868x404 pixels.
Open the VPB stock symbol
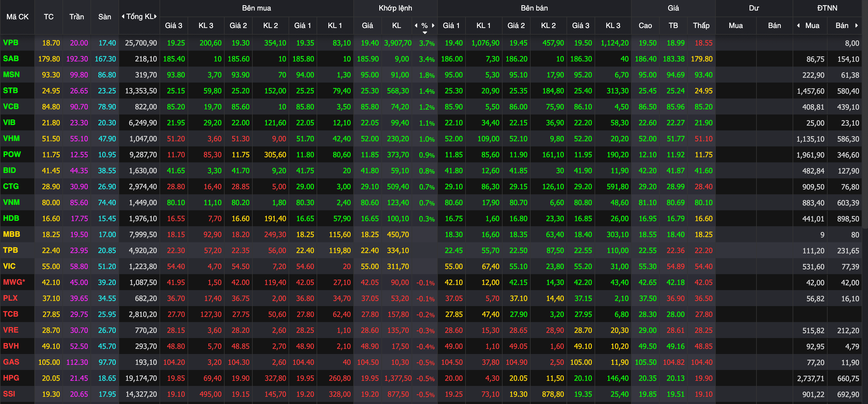point(11,43)
